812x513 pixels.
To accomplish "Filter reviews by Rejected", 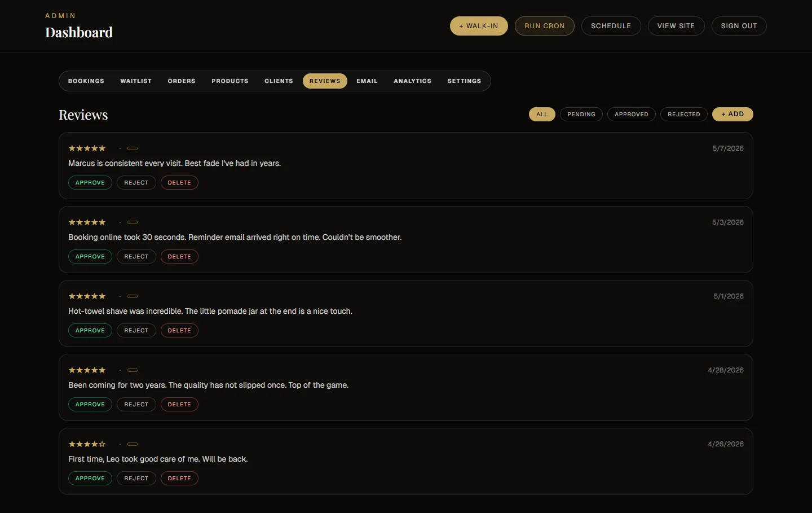I will tap(684, 115).
